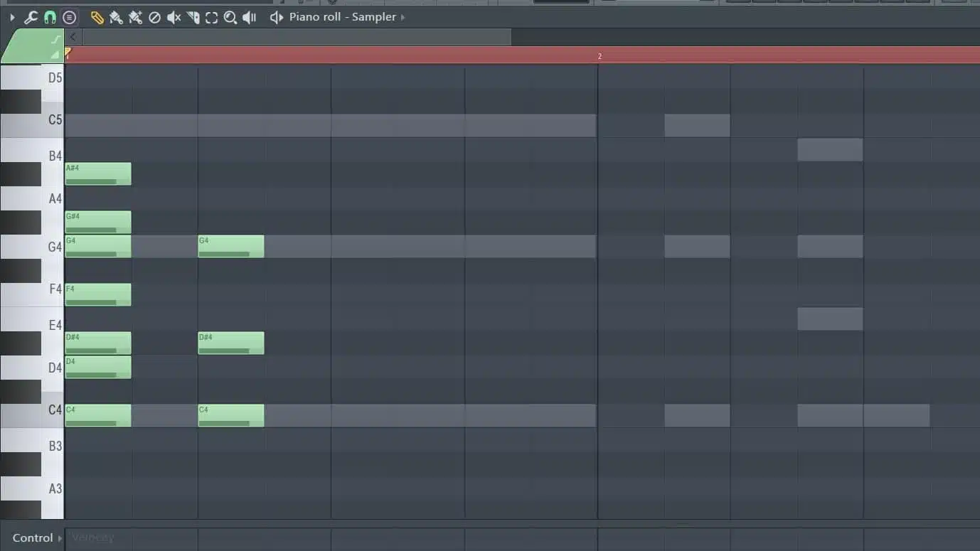Select the second G4 note block
This screenshot has width=980, height=551.
(231, 247)
